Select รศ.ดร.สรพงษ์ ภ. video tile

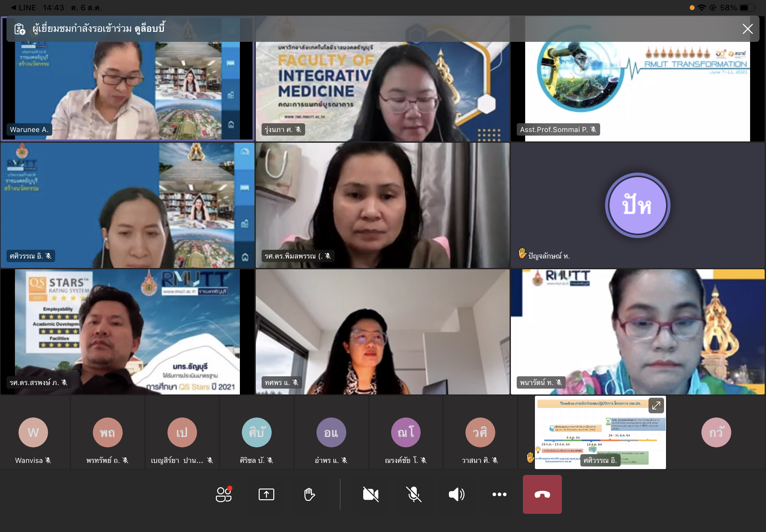tap(127, 332)
